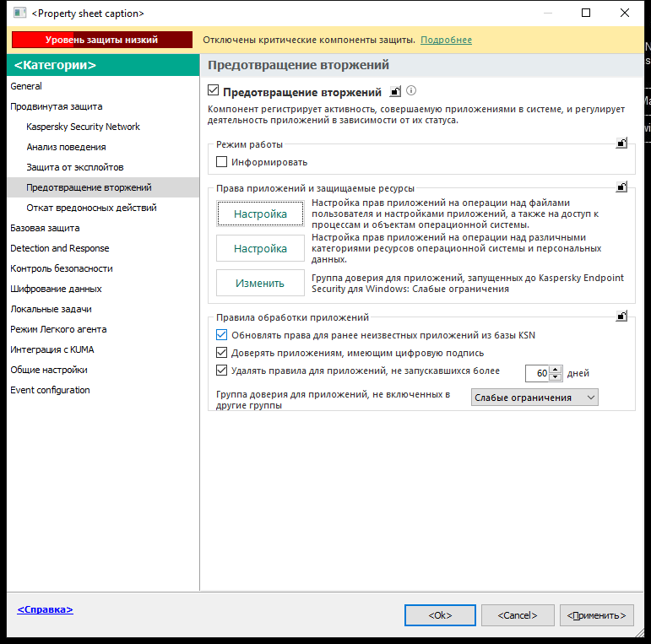Enable the Информировать checkbox
This screenshot has height=644, width=651.
[x=222, y=162]
